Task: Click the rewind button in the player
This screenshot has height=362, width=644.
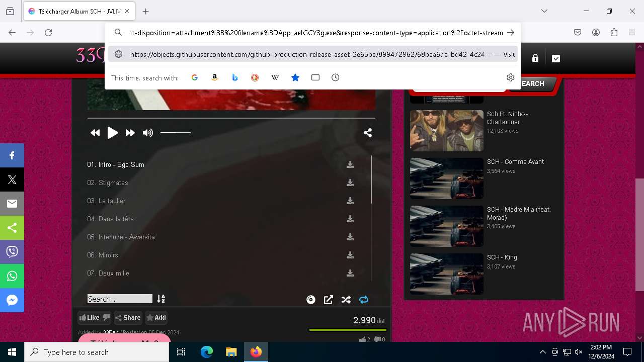Action: point(95,133)
